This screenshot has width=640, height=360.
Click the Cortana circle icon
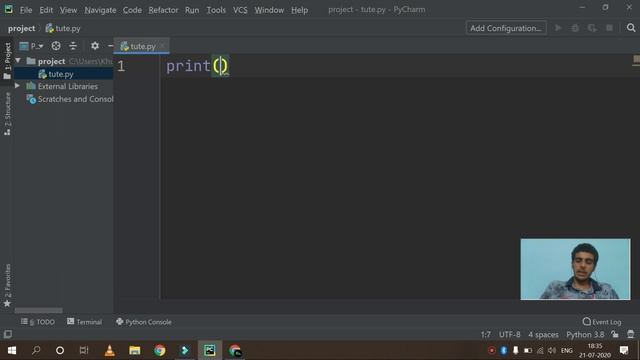point(60,350)
